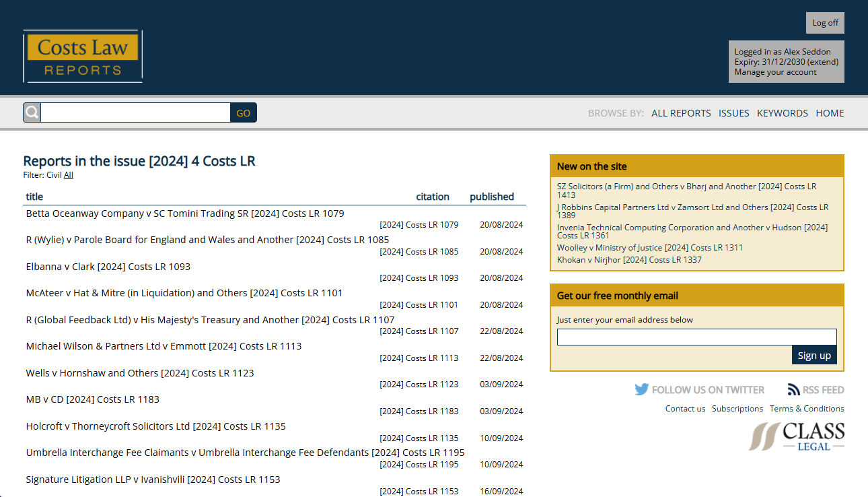Screen dimensions: 868x497
Task: Browse by All Reports
Action: click(681, 113)
